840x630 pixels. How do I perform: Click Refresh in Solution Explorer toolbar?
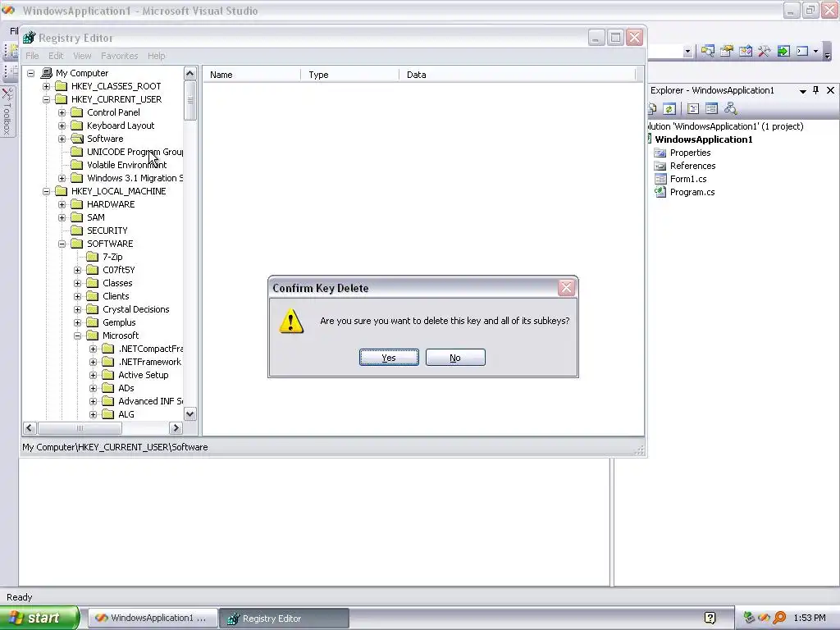(669, 109)
